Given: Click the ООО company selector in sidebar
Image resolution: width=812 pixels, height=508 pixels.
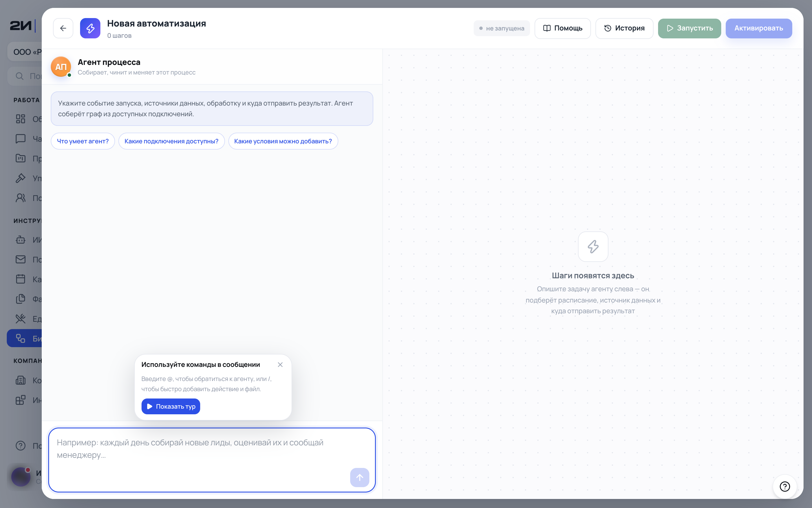Looking at the screenshot, I should pos(25,52).
